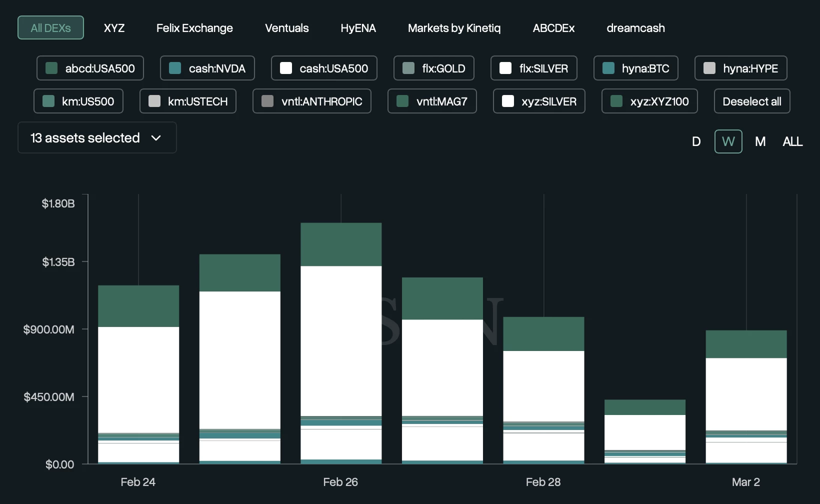The width and height of the screenshot is (820, 504).
Task: Click km:USTECH legend color square
Action: point(154,101)
